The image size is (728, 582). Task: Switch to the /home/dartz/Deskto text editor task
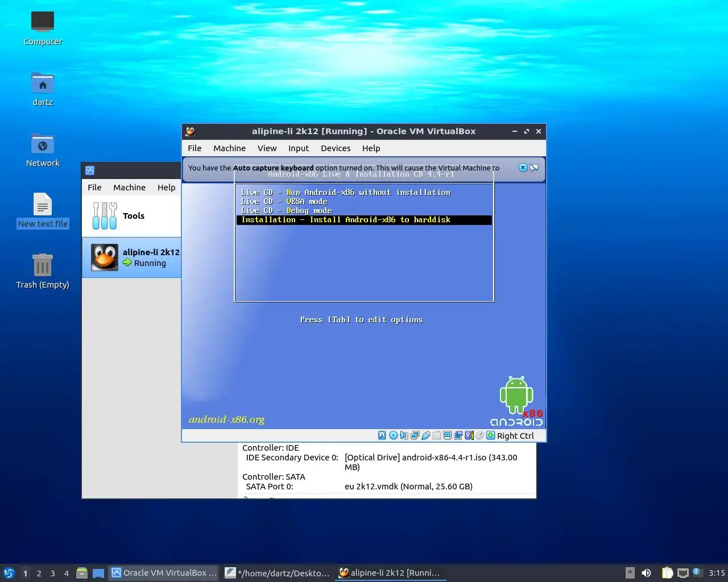pos(278,573)
